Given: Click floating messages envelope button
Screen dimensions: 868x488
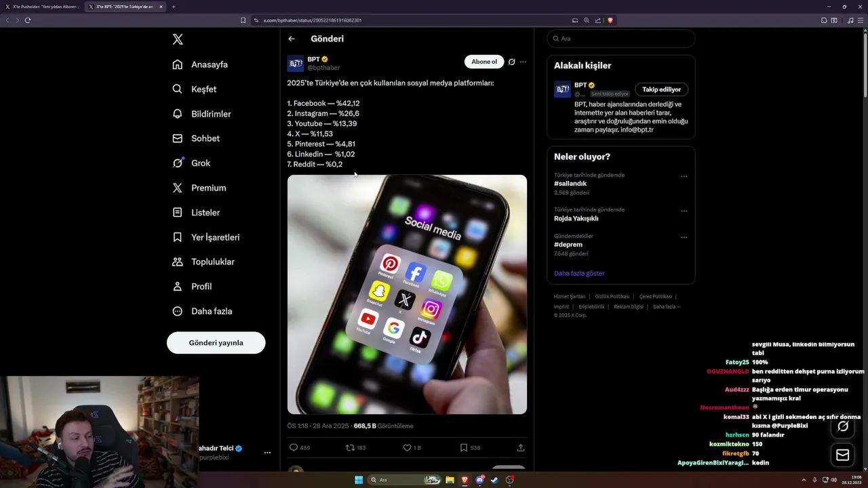Looking at the screenshot, I should pyautogui.click(x=843, y=455).
